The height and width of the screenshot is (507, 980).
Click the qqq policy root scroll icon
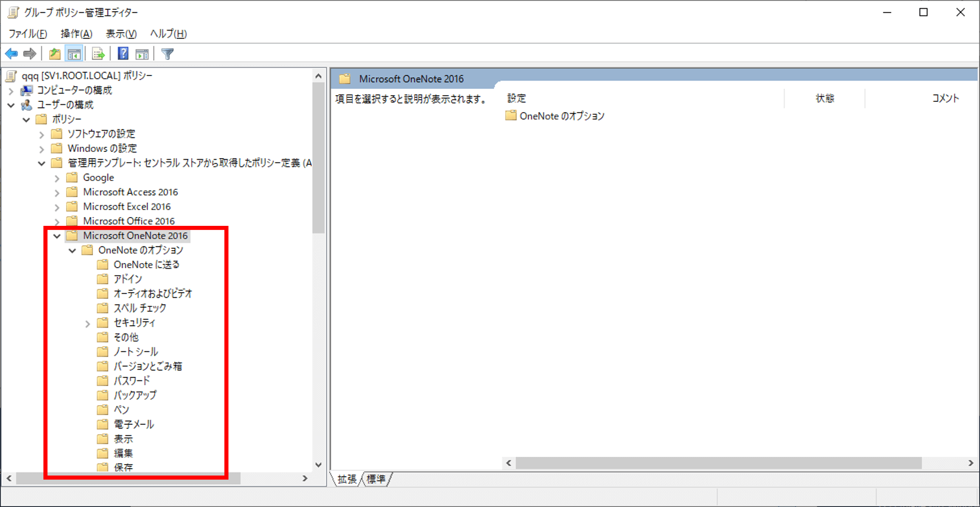coord(11,76)
